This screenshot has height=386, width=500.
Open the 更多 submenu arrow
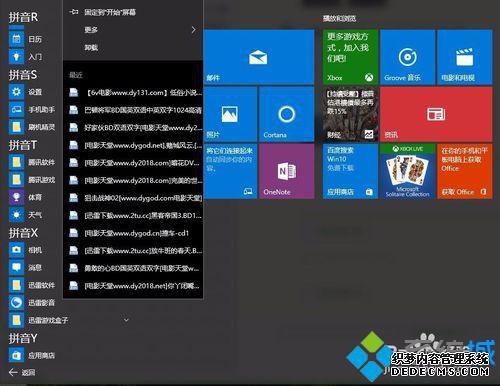pyautogui.click(x=194, y=30)
